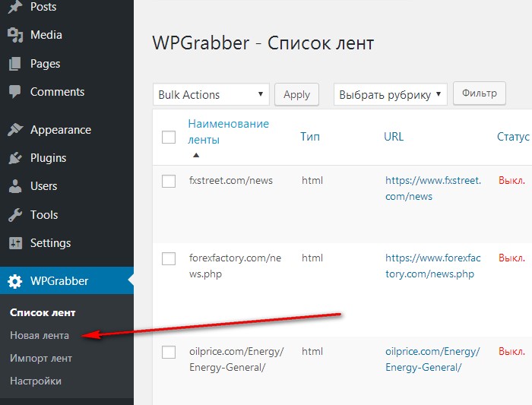The image size is (532, 405).
Task: Click the Plugins plug icon
Action: pos(15,158)
